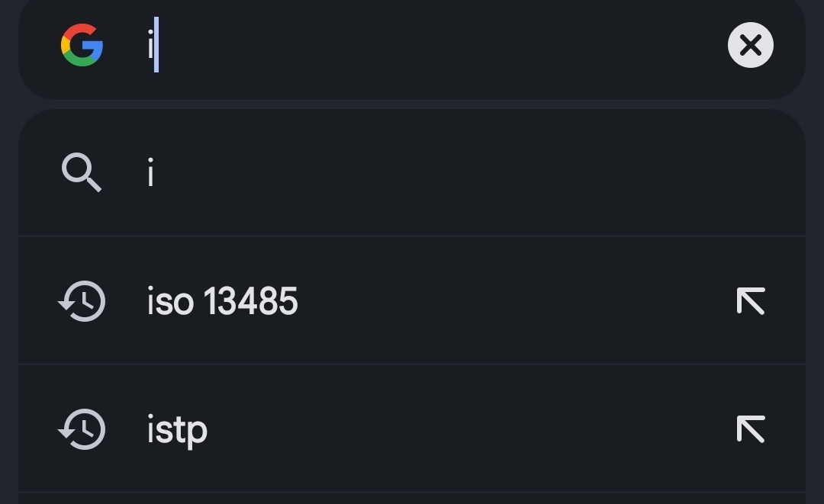This screenshot has height=504, width=824.
Task: Open the first recent search history entry
Action: tap(412, 301)
